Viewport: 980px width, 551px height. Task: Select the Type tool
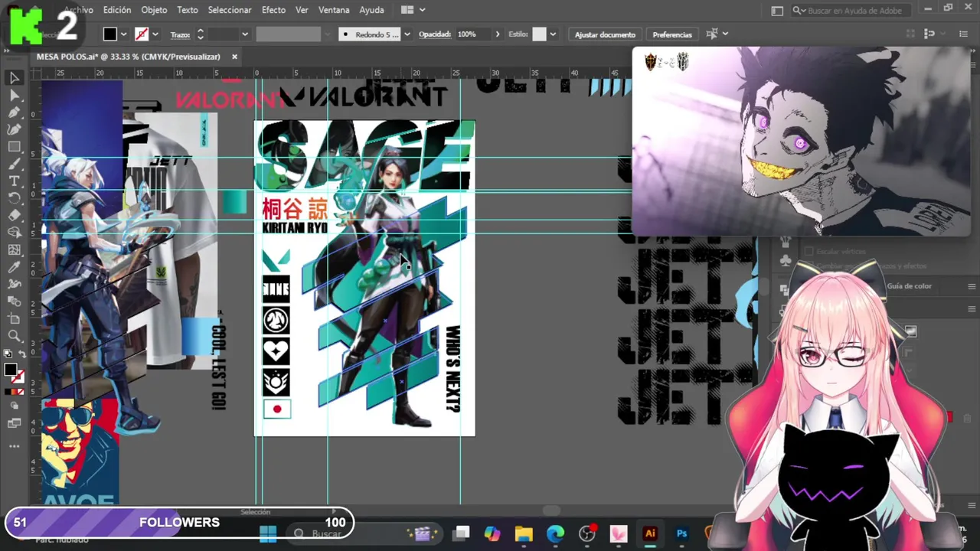[x=14, y=181]
